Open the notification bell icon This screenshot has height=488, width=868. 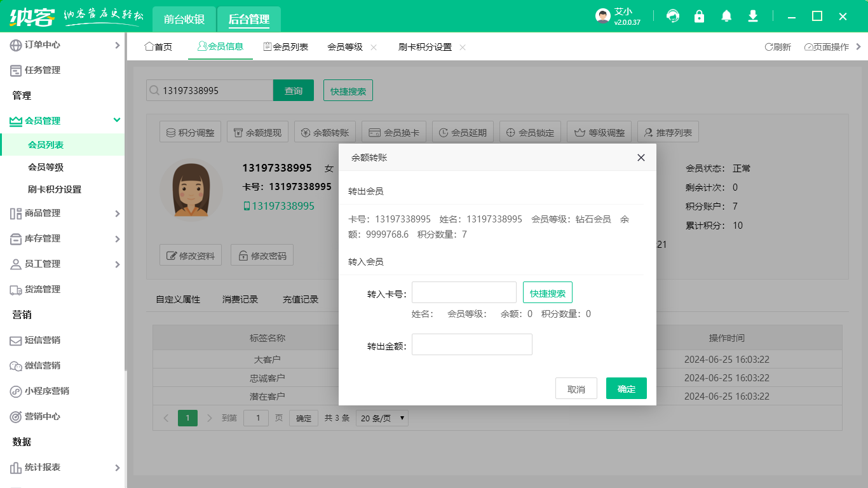point(726,16)
